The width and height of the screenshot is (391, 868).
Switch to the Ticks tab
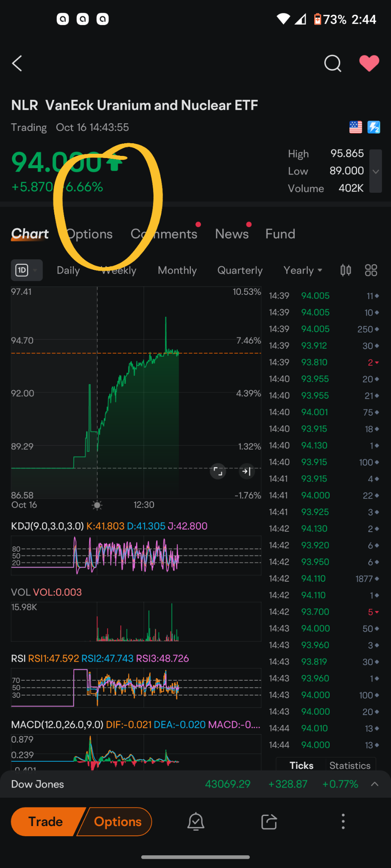coord(302,765)
